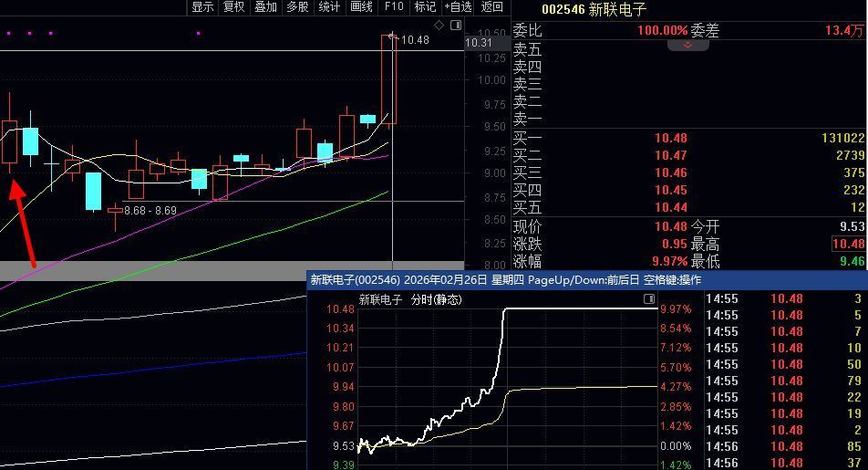Open the 显示 menu in chart toolbar
Image resolution: width=868 pixels, height=470 pixels.
(202, 6)
